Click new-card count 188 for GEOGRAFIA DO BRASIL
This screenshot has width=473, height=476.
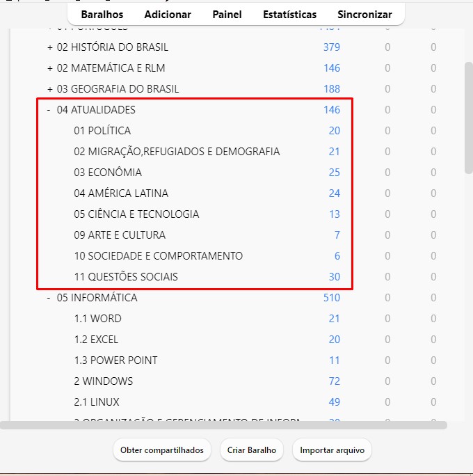tap(332, 89)
